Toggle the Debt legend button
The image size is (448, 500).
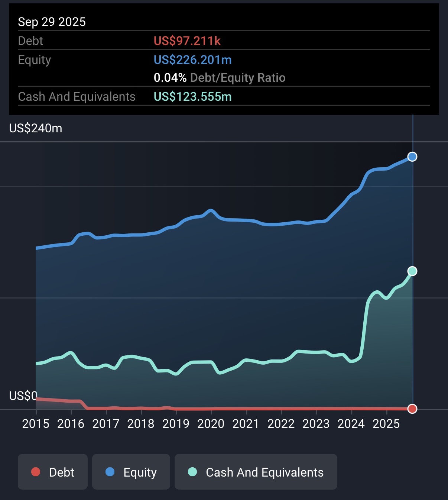point(53,472)
